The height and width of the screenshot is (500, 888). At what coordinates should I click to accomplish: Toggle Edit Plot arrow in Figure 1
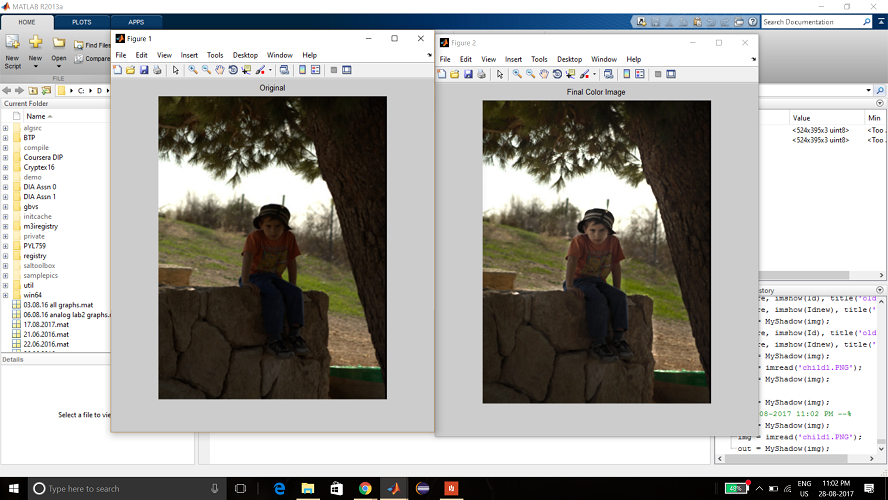click(175, 70)
